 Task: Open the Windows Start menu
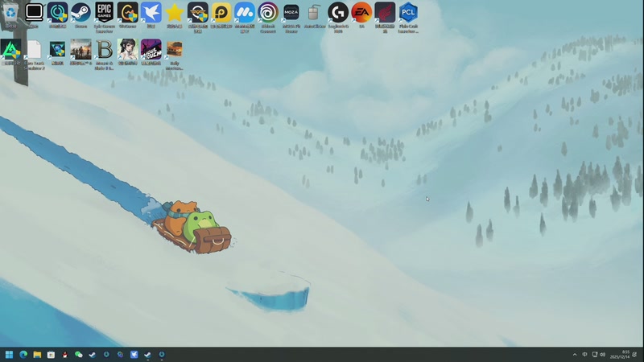(9, 355)
